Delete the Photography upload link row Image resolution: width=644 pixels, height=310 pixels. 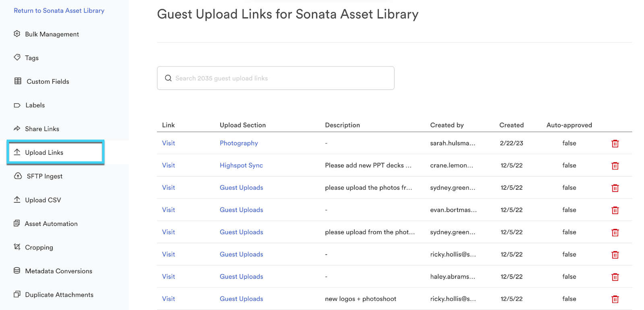click(615, 143)
